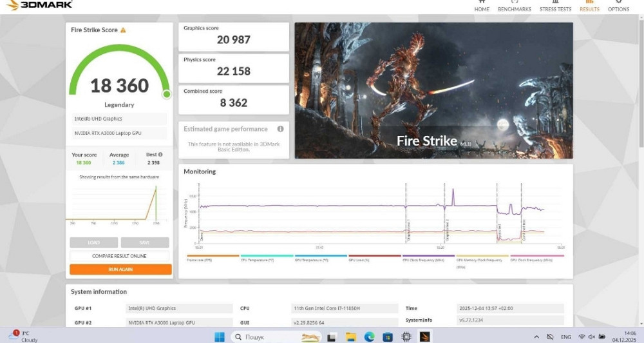Click Compare Result Online button

(x=119, y=256)
